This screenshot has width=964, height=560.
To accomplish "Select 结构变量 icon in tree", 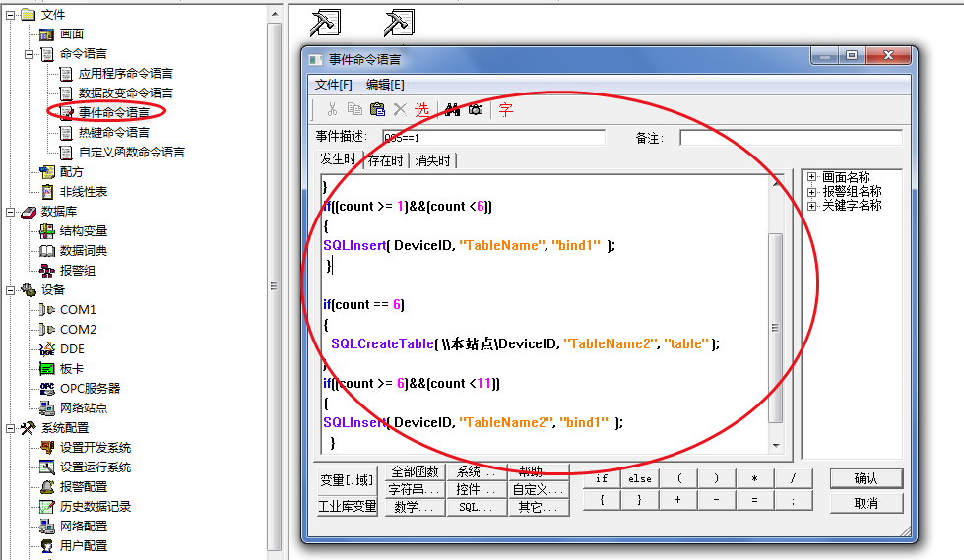I will tap(46, 231).
